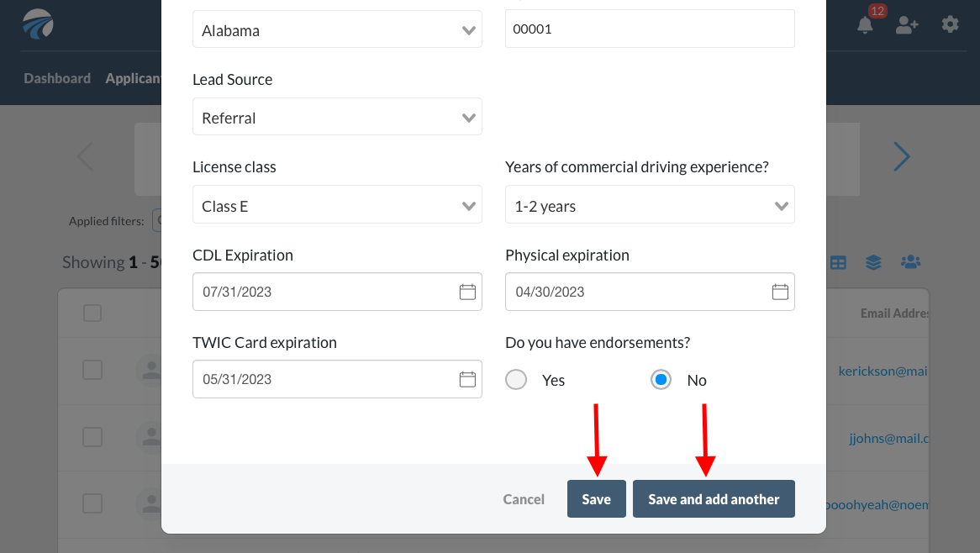
Task: Switch to table view icon
Action: click(838, 262)
